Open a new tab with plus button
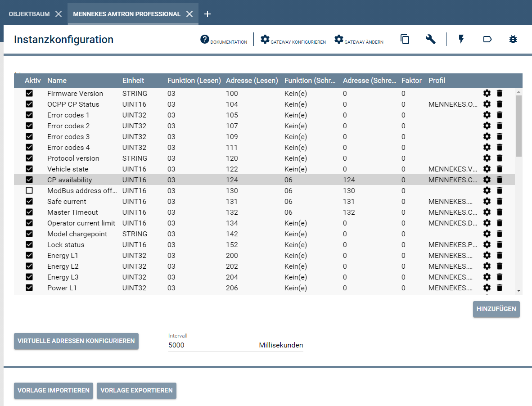 point(207,14)
